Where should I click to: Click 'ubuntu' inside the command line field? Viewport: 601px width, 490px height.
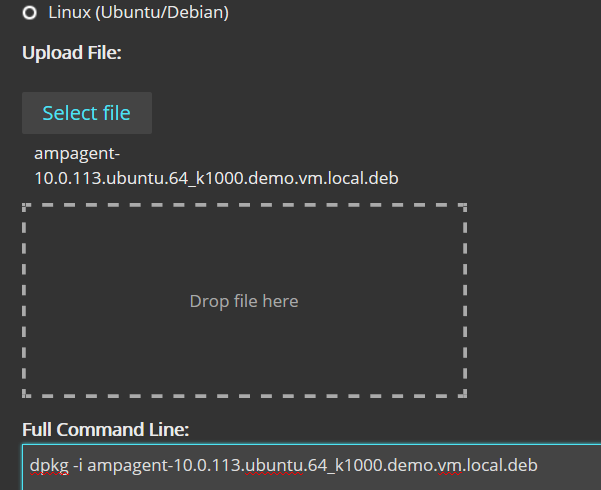pos(275,466)
